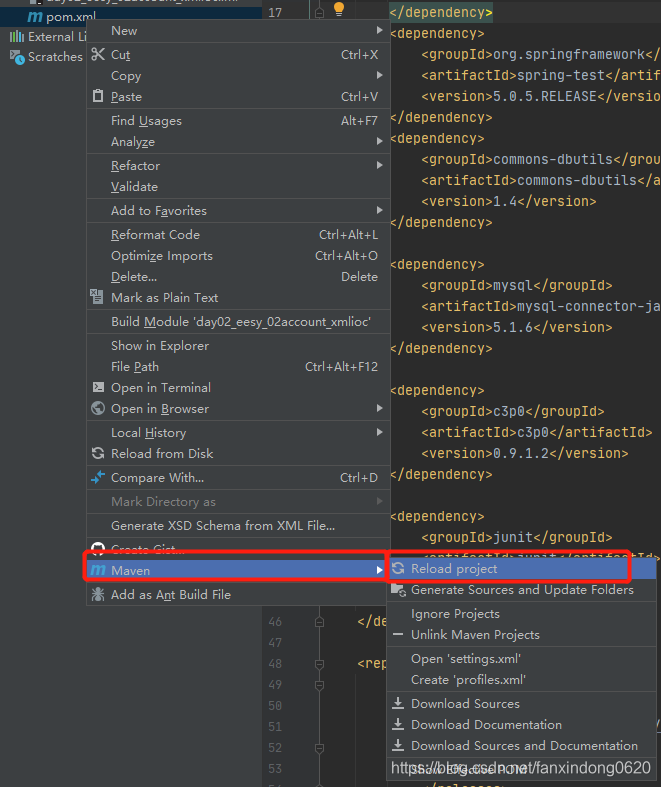Click the mysql groupId line
661x787 pixels.
pos(517,285)
